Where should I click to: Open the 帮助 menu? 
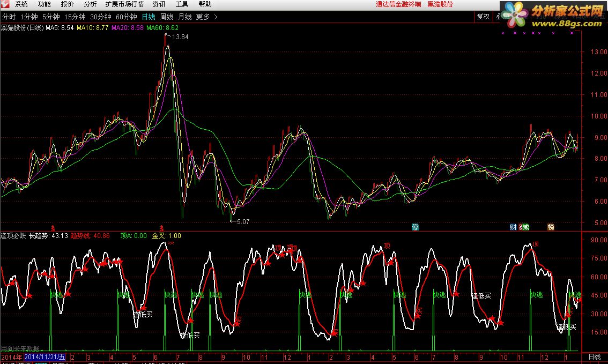(x=205, y=4)
